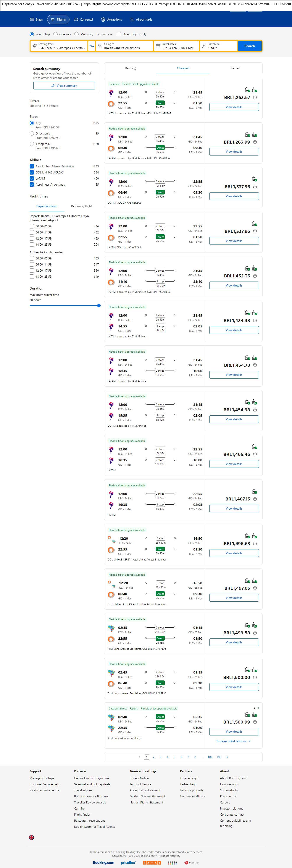Adjust the maximum travel time slider handle
292x868 pixels.
pyautogui.click(x=99, y=306)
